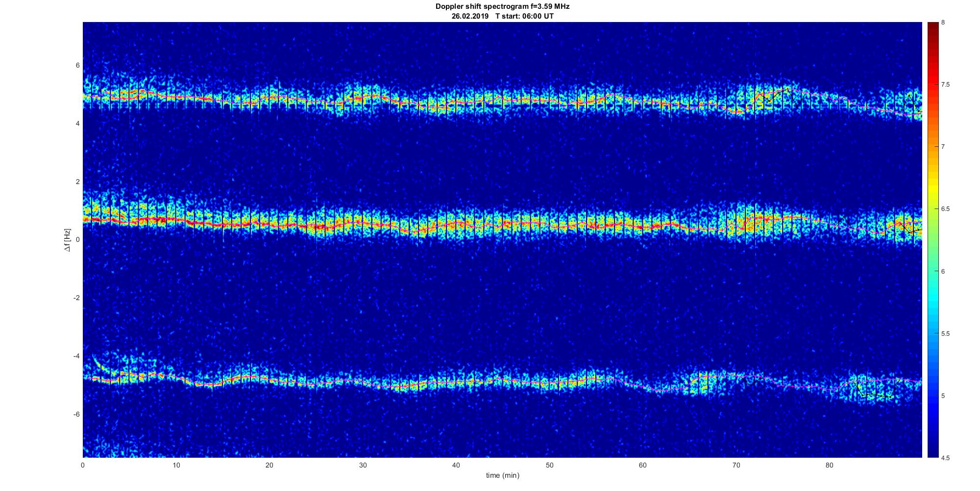Click y-axis tick label '2'
Screen dimensions: 980x491
point(77,182)
